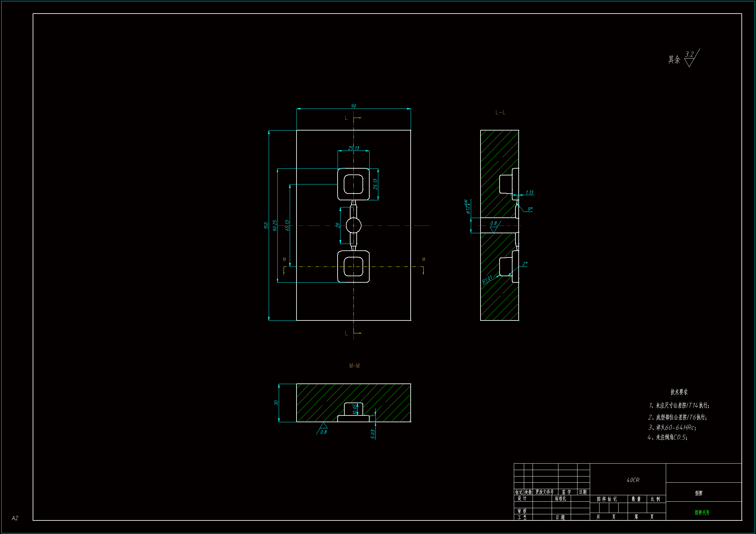Click the 9° angle dimension label
The width and height of the screenshot is (756, 534).
(530, 209)
